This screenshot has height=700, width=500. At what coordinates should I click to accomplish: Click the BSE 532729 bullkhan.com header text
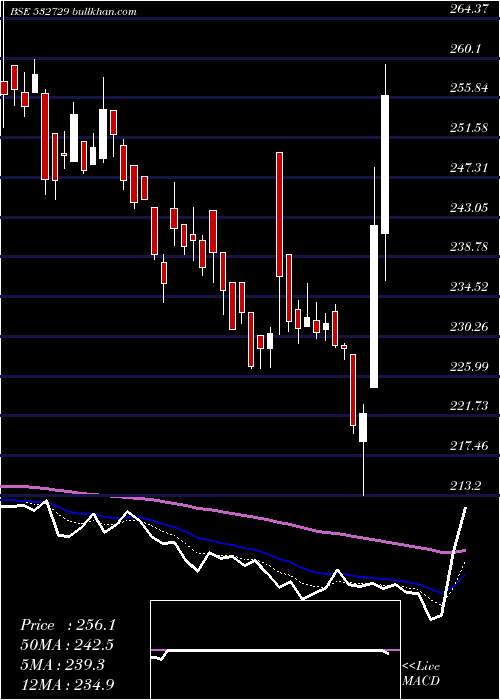tap(74, 12)
